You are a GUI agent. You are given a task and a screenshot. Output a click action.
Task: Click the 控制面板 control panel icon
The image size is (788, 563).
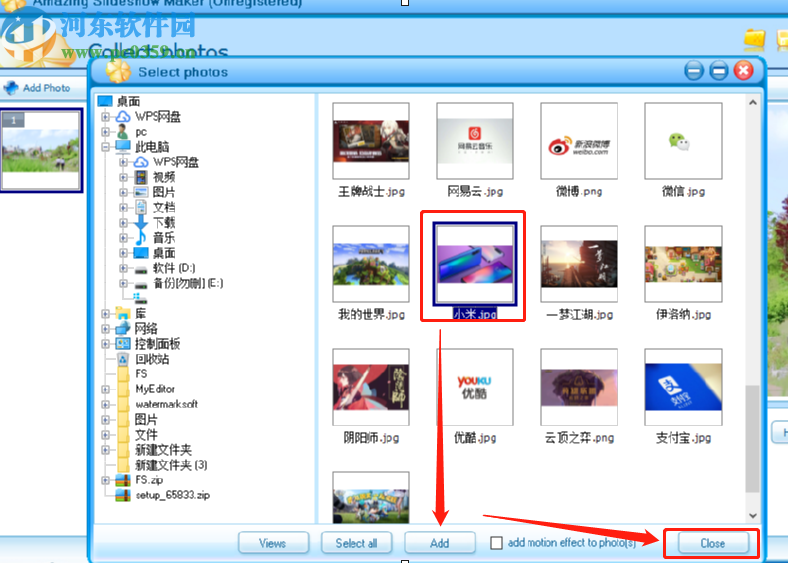click(x=123, y=344)
